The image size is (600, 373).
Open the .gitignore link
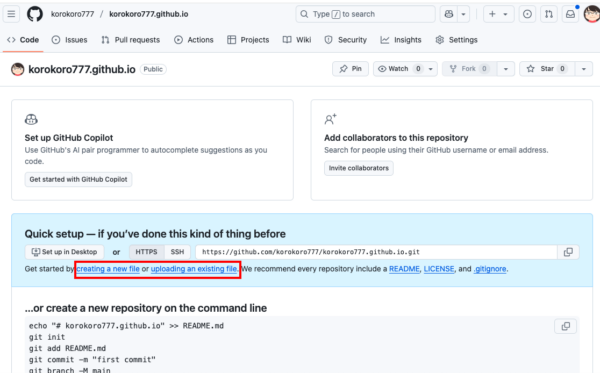[490, 269]
